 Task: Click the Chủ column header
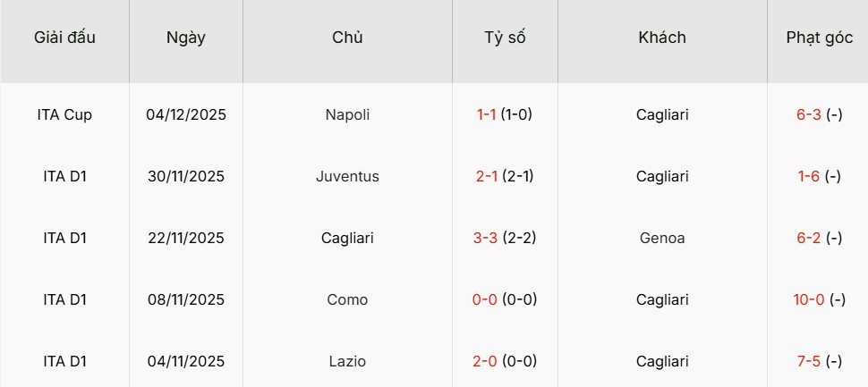(347, 38)
